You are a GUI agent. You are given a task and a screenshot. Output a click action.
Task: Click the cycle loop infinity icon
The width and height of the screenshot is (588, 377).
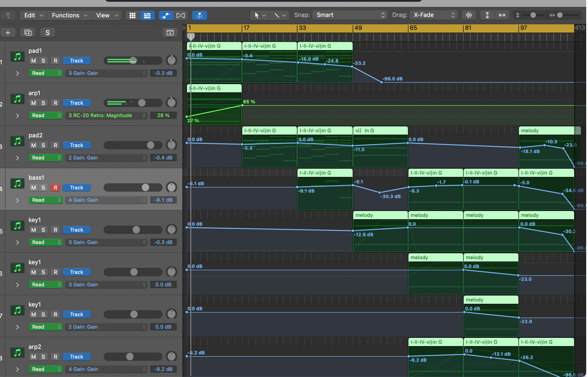coord(180,15)
